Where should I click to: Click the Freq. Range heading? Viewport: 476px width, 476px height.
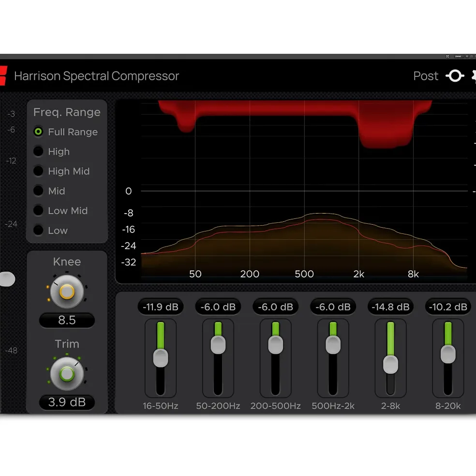[x=67, y=112]
